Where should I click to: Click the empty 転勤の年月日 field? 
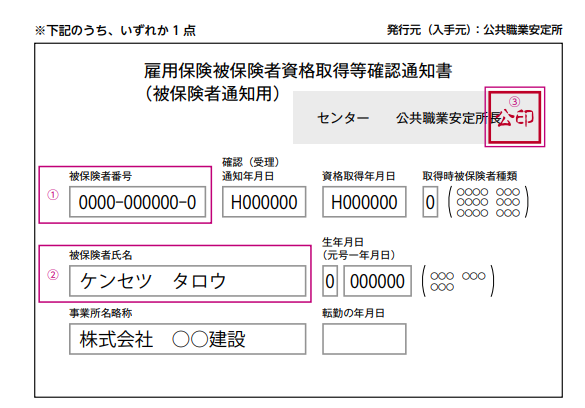coord(364,339)
